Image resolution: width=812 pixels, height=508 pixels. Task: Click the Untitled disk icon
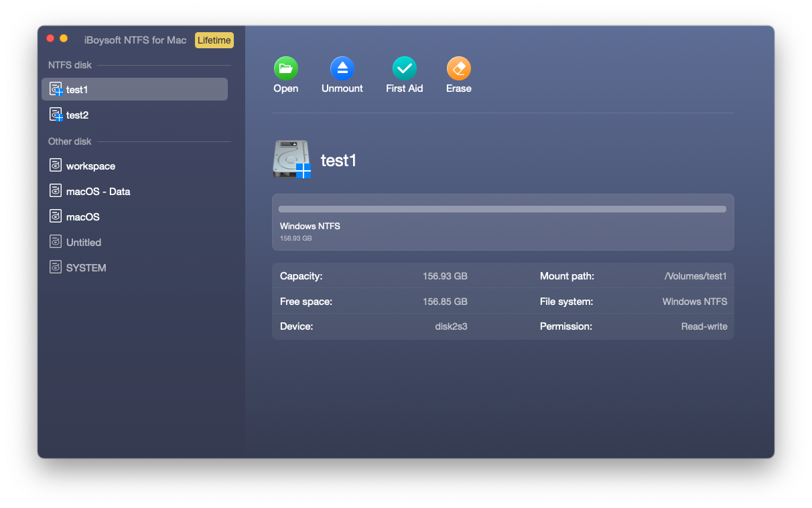(56, 242)
